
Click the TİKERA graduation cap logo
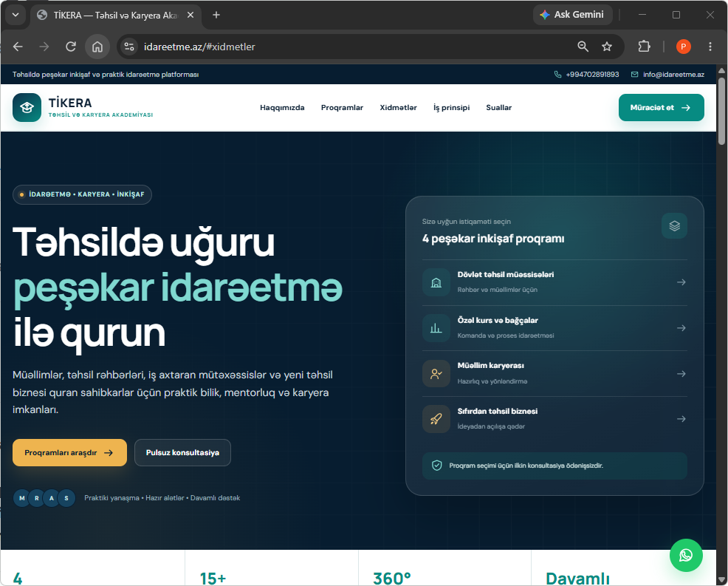click(27, 107)
